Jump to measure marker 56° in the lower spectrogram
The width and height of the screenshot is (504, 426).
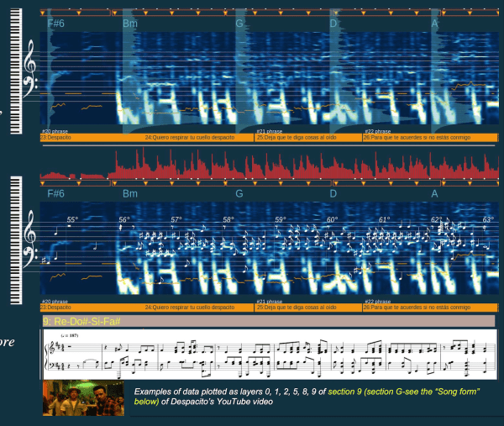(x=124, y=220)
